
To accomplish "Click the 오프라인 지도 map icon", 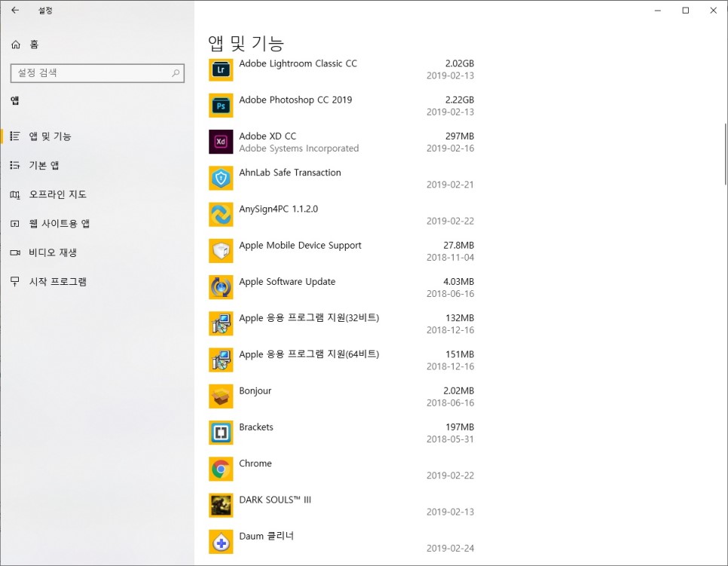I will (x=15, y=194).
